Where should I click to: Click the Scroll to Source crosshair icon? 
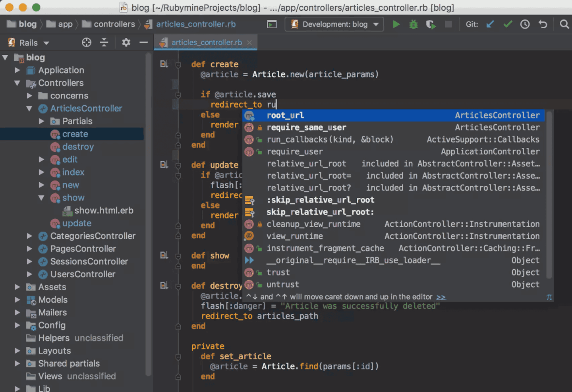(87, 42)
